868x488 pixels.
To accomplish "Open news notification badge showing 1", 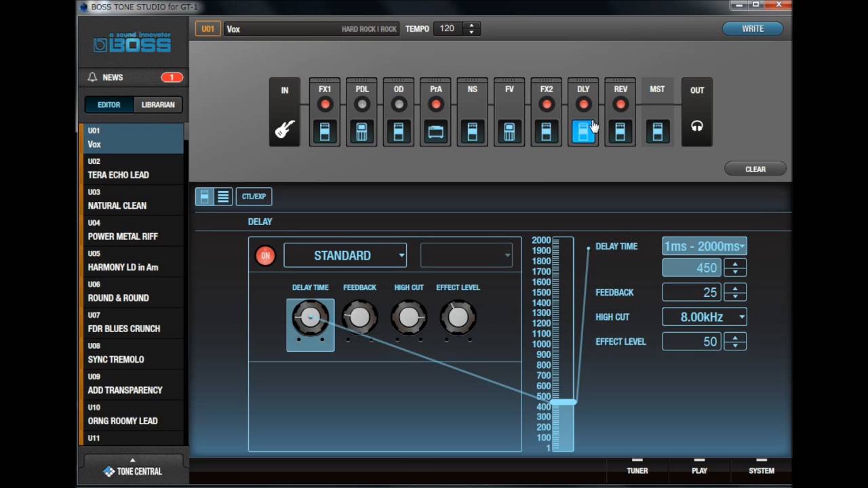I will coord(172,77).
